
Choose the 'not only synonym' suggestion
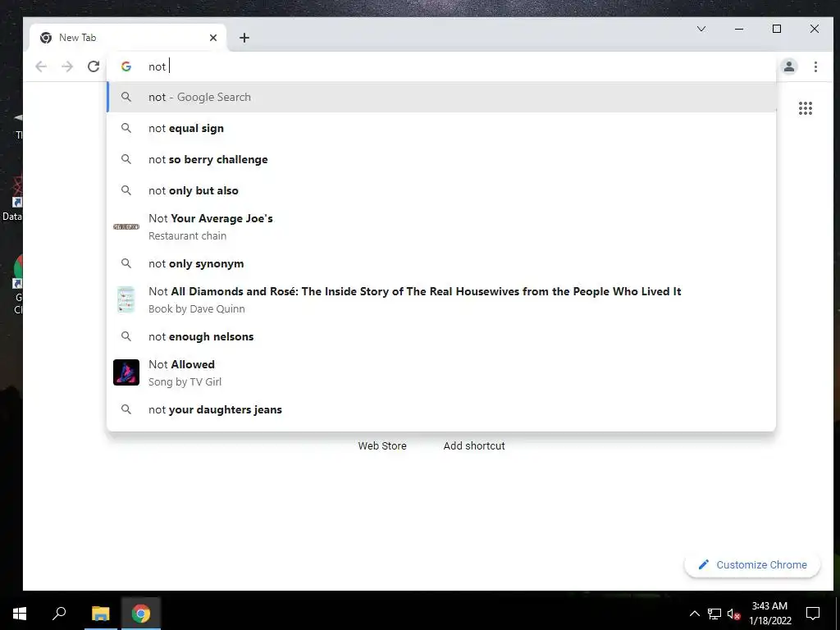click(441, 263)
